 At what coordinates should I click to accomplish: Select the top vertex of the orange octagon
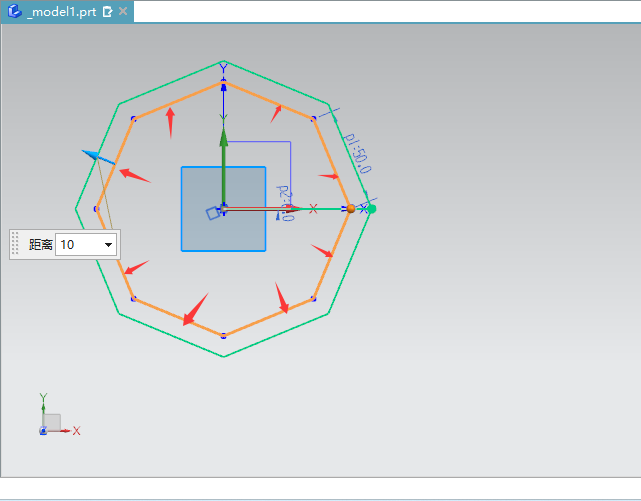point(223,83)
